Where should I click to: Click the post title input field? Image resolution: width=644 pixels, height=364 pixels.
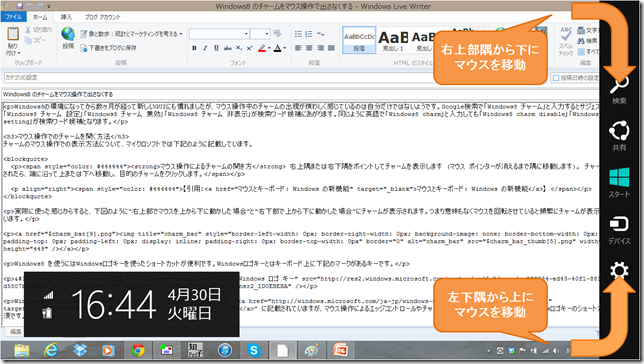tap(300, 94)
